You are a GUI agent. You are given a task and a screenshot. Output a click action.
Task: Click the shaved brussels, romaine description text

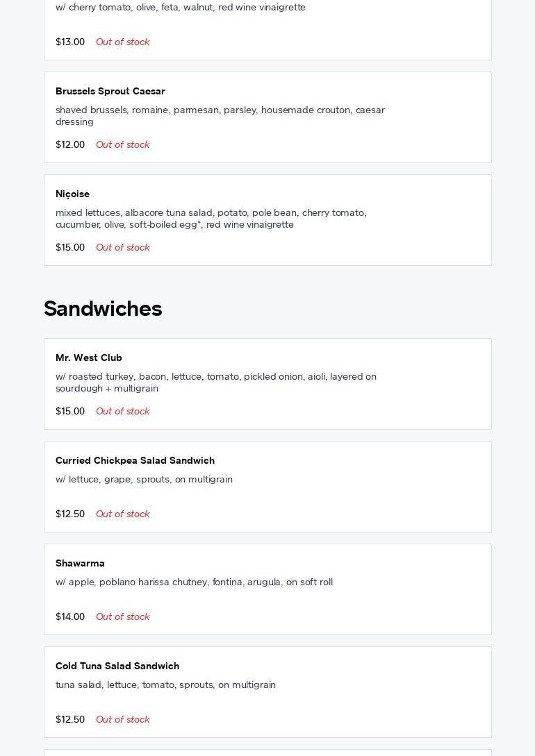[x=220, y=115]
